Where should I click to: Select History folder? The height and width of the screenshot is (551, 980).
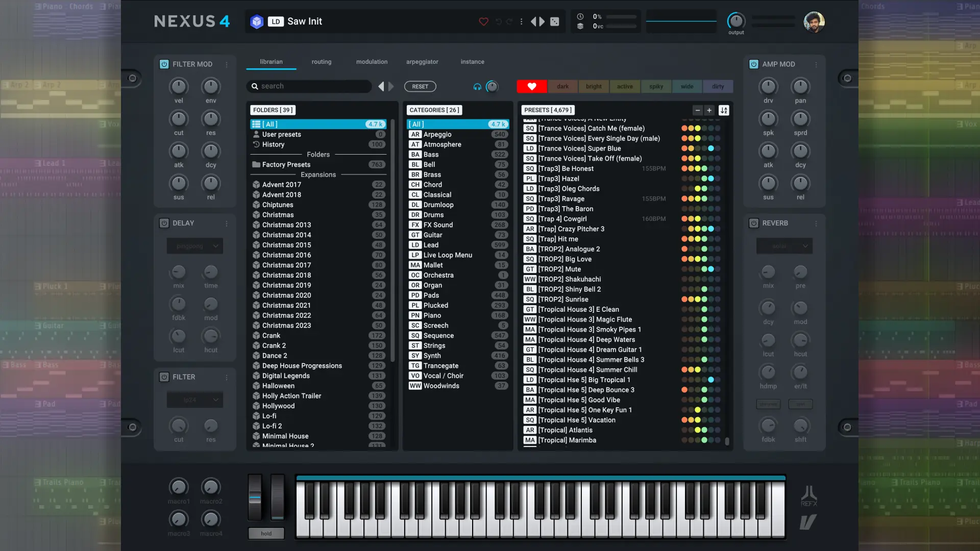tap(318, 145)
